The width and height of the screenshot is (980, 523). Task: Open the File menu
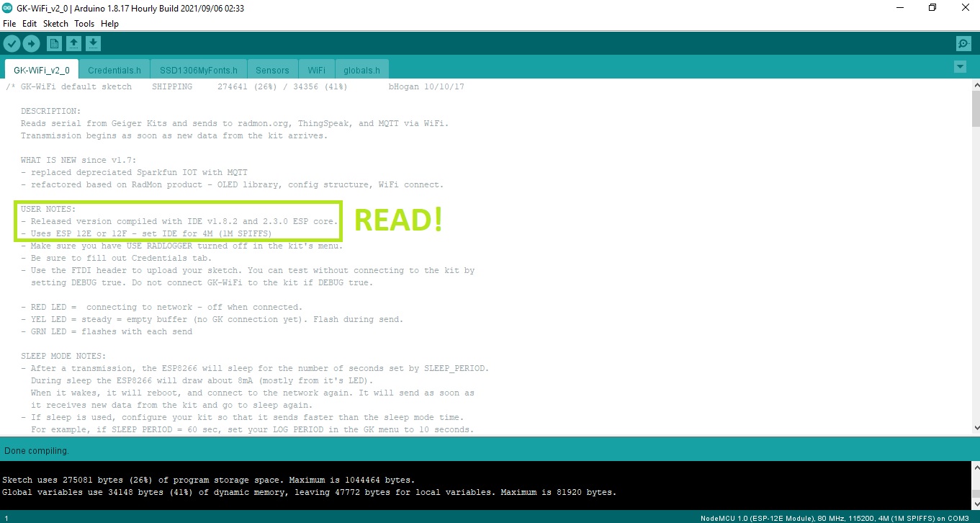[9, 24]
